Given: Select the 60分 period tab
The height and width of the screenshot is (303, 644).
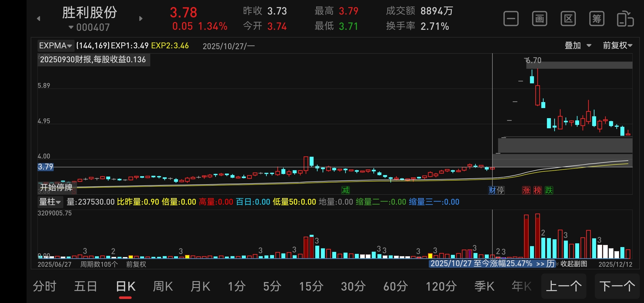Looking at the screenshot, I should [x=396, y=286].
